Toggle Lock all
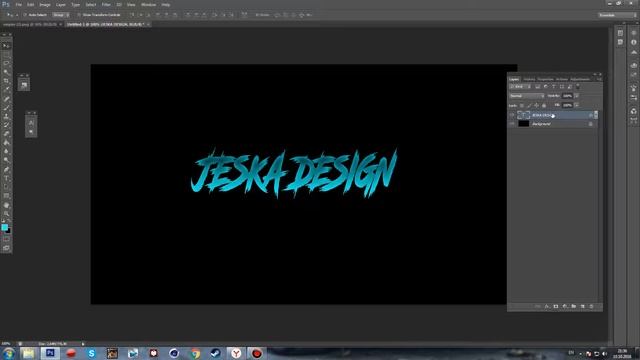This screenshot has width=640, height=360. 544,105
